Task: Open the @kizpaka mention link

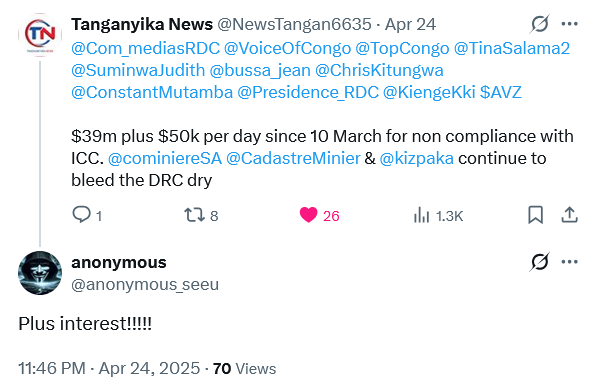Action: click(x=416, y=159)
